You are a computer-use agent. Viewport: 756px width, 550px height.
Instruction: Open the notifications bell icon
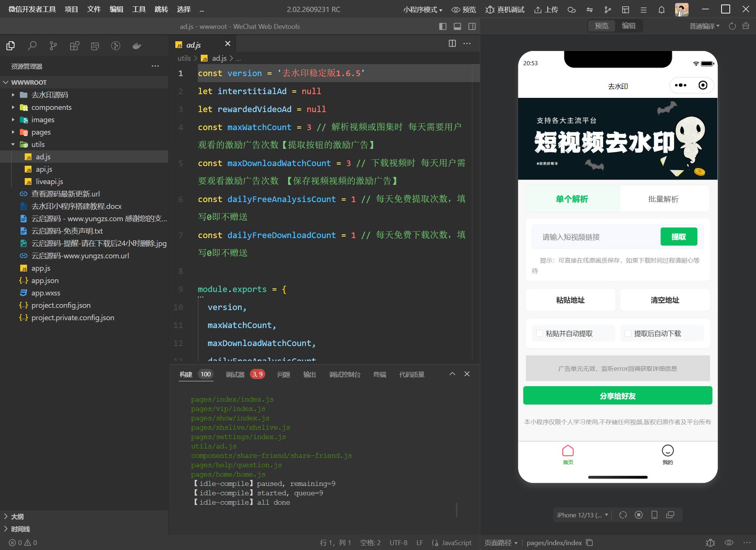click(x=662, y=10)
